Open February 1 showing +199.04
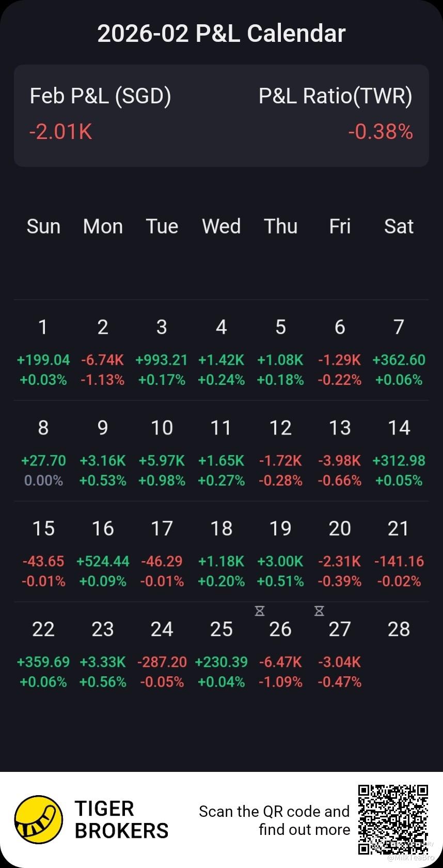 [43, 351]
